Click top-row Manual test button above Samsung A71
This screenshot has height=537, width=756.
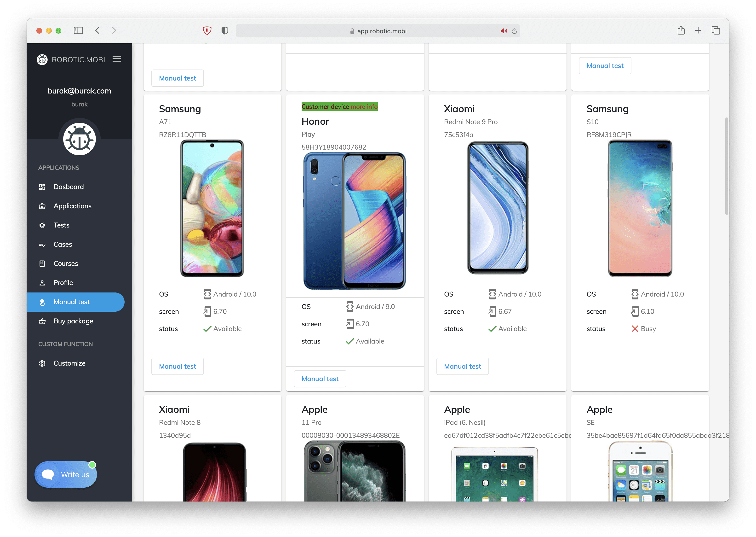(x=178, y=78)
